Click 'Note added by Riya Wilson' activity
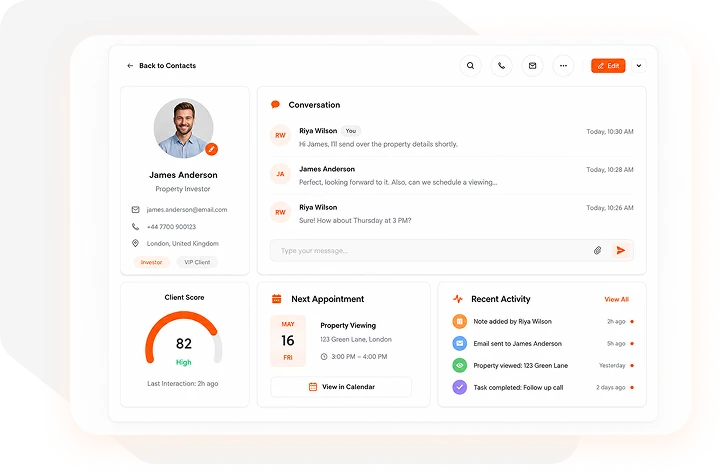722x474 pixels. (x=512, y=322)
